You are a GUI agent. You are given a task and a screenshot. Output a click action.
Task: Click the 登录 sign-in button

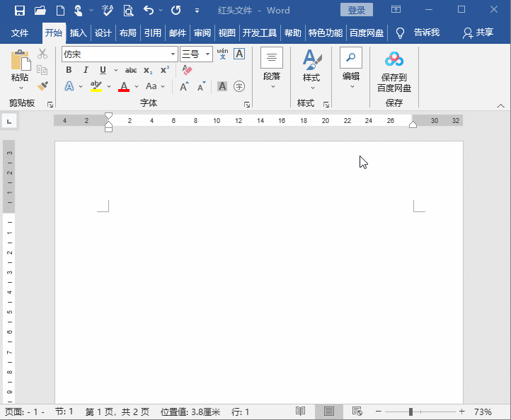pos(357,10)
